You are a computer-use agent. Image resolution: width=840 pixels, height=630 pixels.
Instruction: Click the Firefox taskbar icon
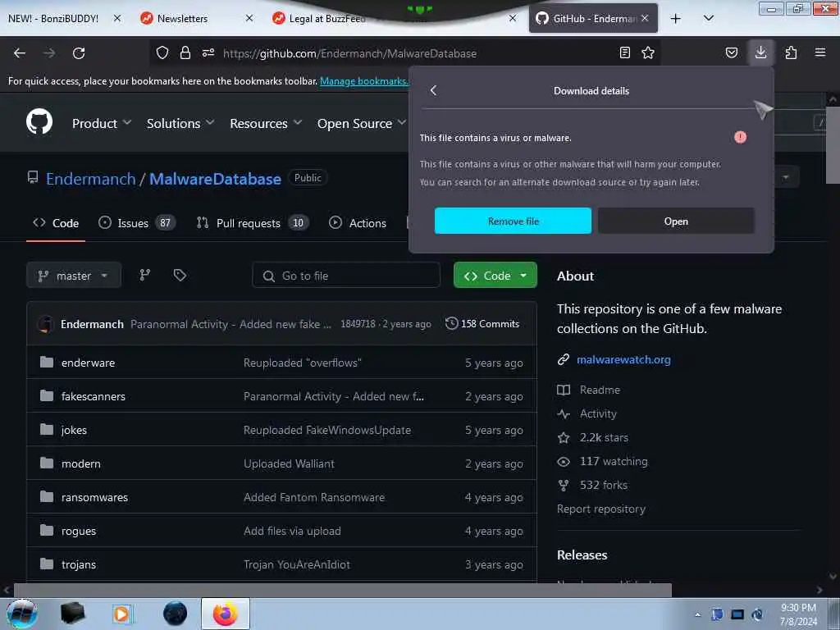coord(225,614)
